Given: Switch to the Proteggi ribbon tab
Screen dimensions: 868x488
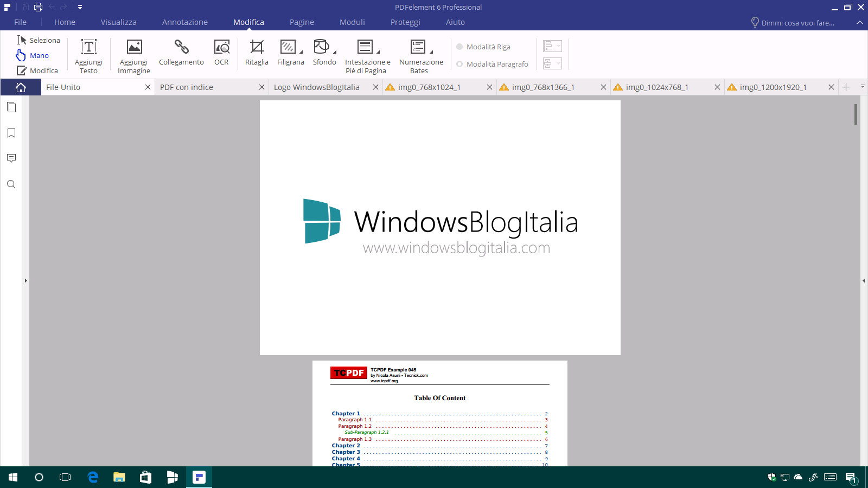Looking at the screenshot, I should pyautogui.click(x=405, y=22).
